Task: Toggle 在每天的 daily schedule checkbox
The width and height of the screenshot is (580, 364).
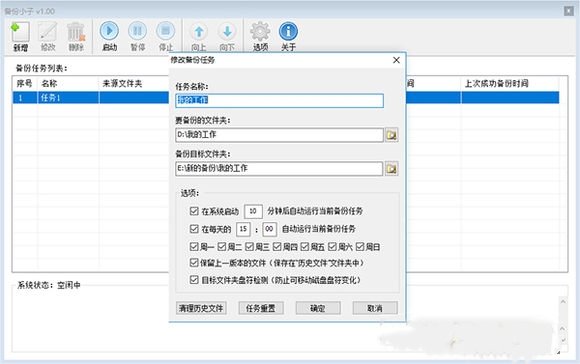Action: [x=194, y=229]
